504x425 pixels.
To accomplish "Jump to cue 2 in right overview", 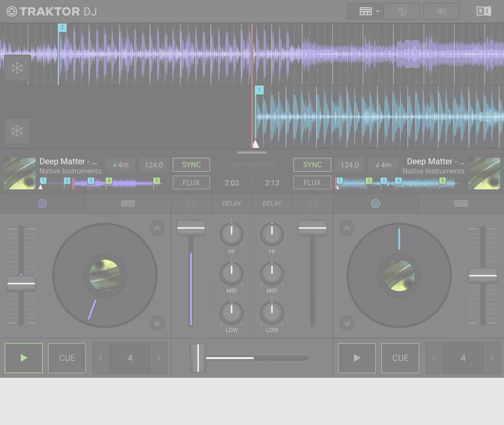I will [369, 181].
